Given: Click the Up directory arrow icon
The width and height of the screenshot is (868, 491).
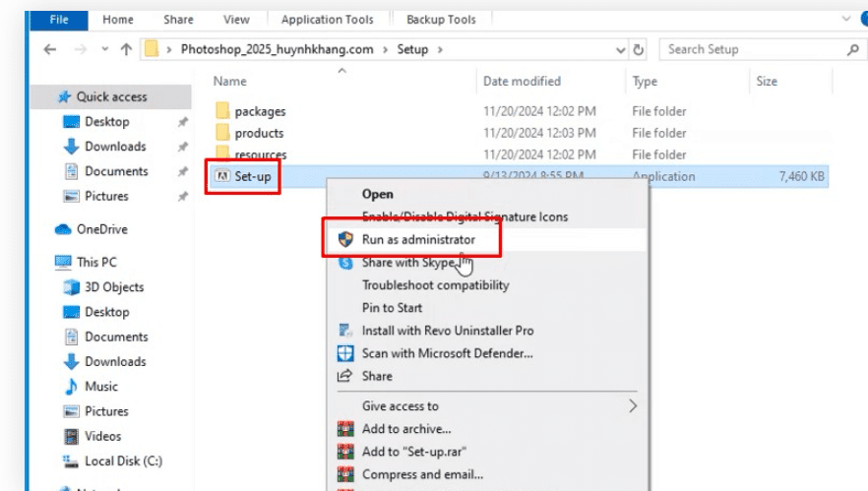Looking at the screenshot, I should point(126,49).
